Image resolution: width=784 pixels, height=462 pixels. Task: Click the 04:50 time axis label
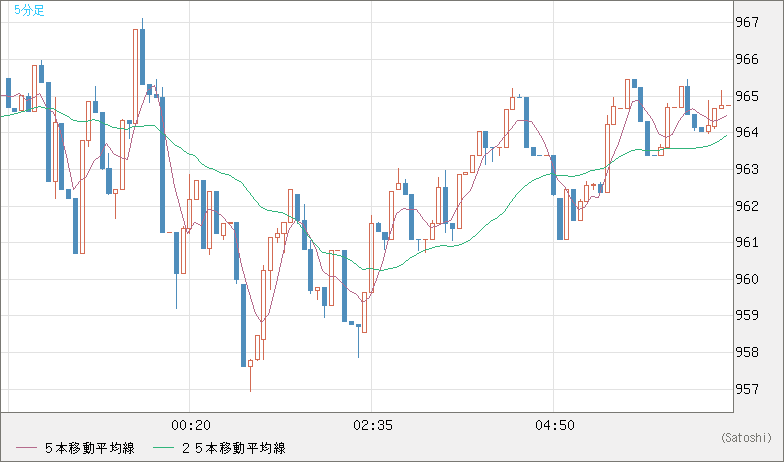pyautogui.click(x=554, y=426)
